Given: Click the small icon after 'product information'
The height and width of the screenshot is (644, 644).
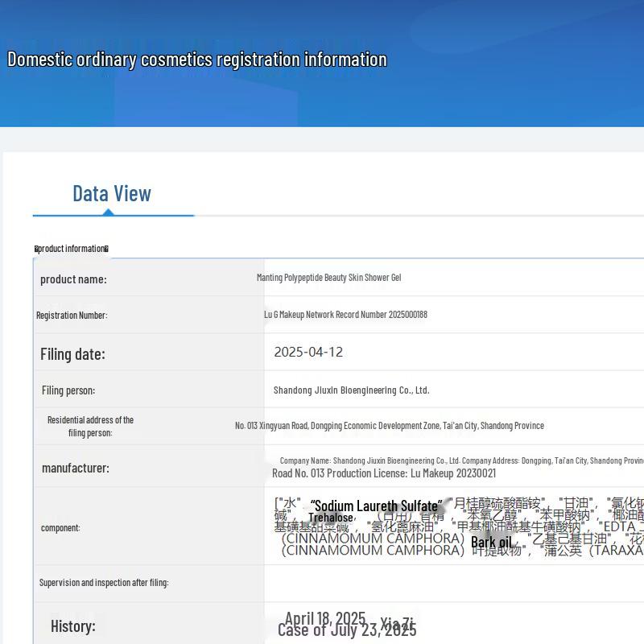Looking at the screenshot, I should (106, 249).
